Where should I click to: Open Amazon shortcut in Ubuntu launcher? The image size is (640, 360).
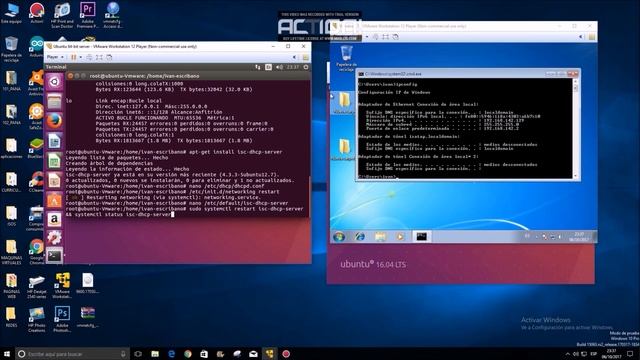[x=54, y=219]
